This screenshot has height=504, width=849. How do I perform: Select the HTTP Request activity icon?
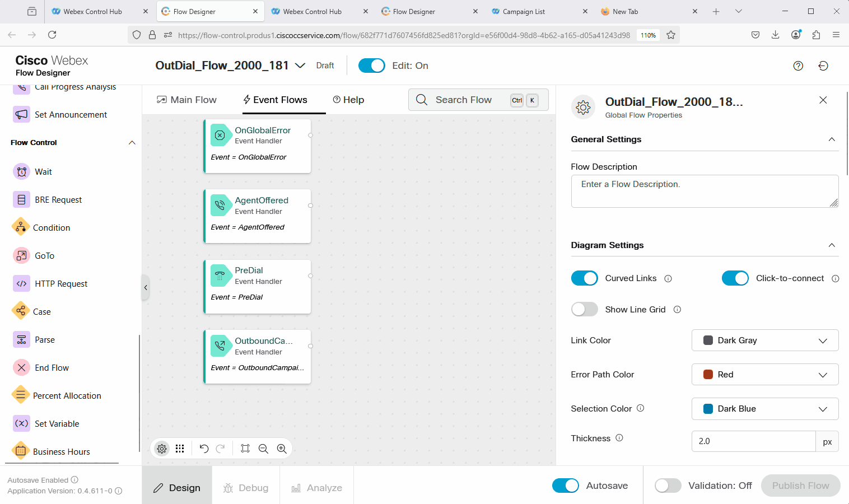tap(21, 283)
